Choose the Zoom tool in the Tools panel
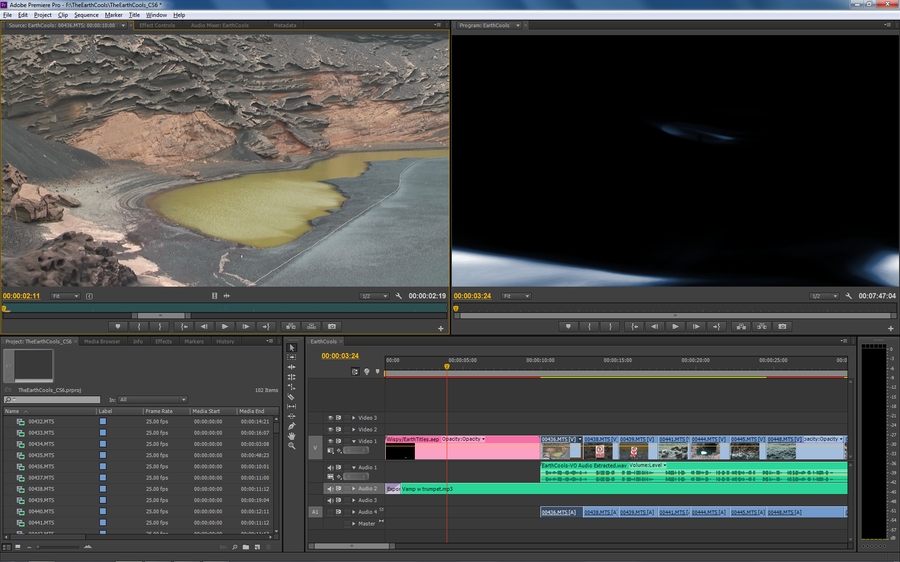The width and height of the screenshot is (900, 562). [x=291, y=446]
